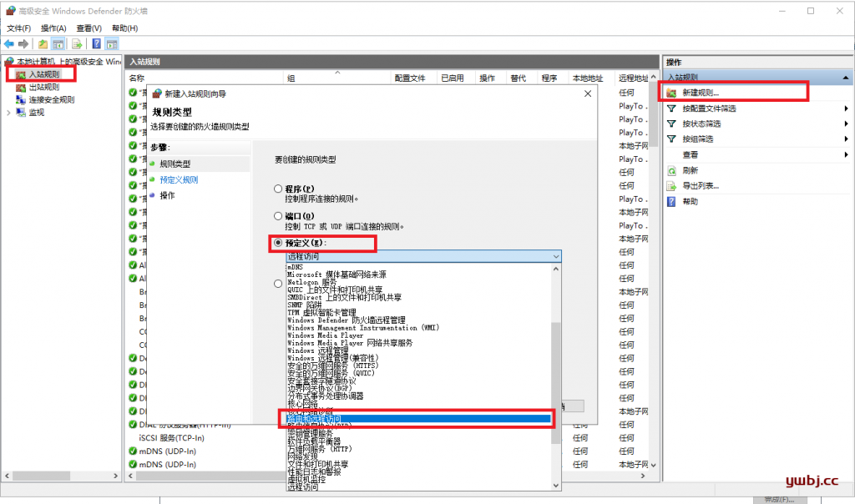The width and height of the screenshot is (855, 504).
Task: Sort rules by the 本地地址 column header
Action: tap(588, 78)
